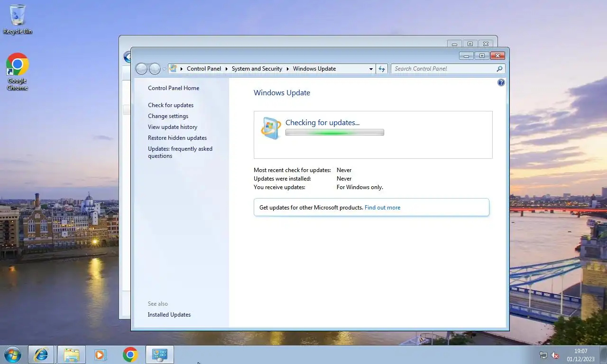Open Restore hidden updates
Image resolution: width=607 pixels, height=364 pixels.
click(x=177, y=138)
